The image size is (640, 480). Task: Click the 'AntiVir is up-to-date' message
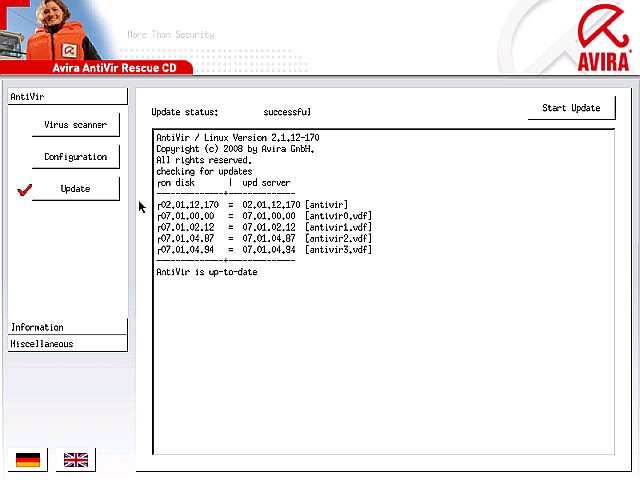(207, 272)
